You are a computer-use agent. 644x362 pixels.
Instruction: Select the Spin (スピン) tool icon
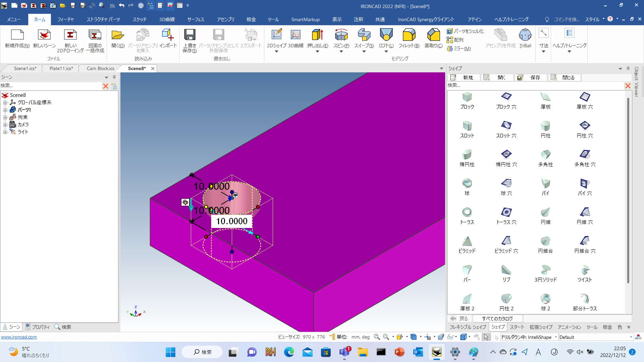(341, 35)
